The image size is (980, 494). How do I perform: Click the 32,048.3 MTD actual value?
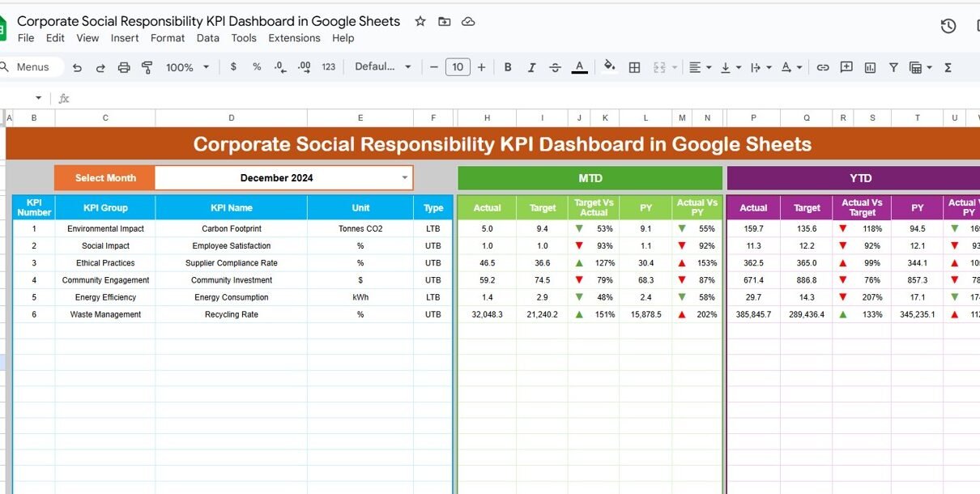[487, 314]
